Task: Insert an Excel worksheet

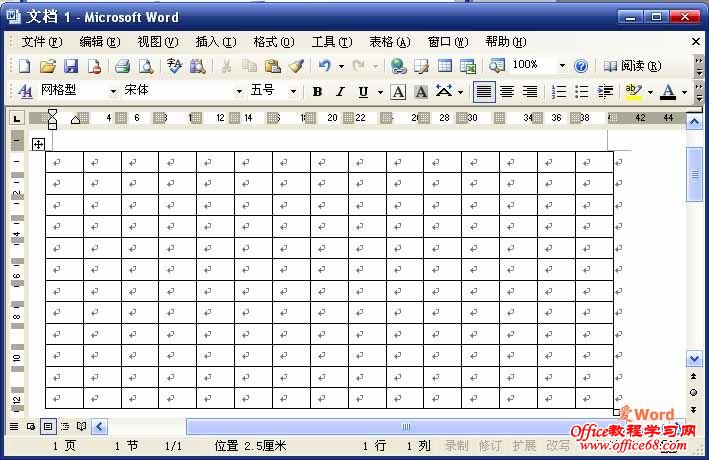Action: [468, 66]
